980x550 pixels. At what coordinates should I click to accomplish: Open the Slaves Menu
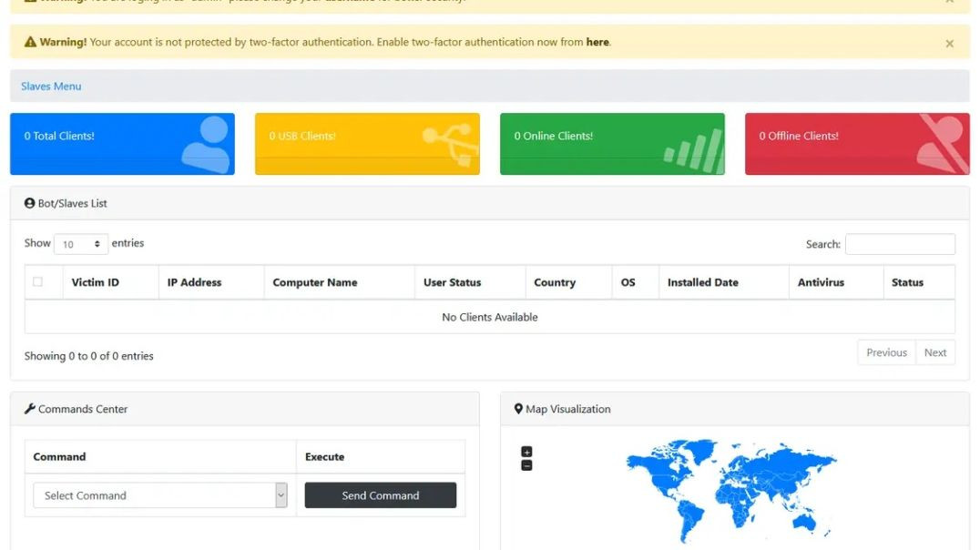click(50, 86)
